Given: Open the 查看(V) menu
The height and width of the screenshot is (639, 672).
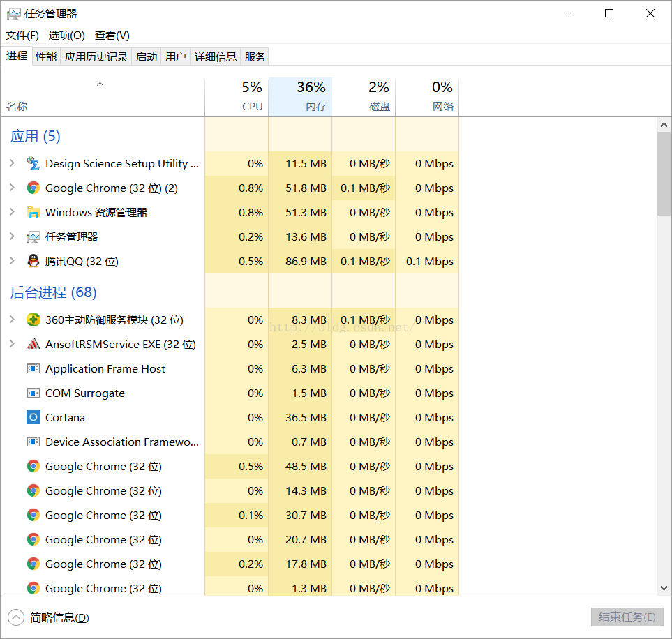Looking at the screenshot, I should pos(112,35).
